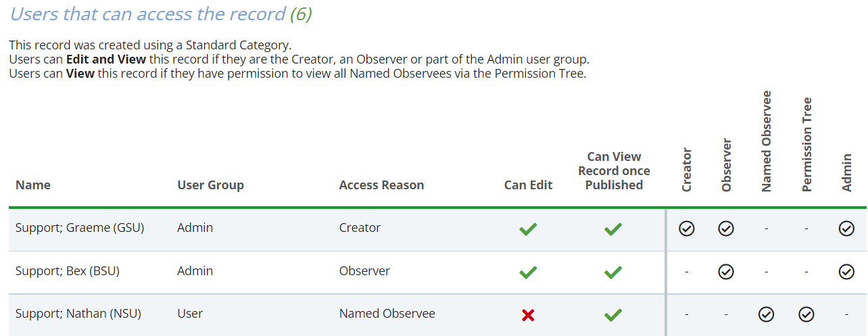Click Graeme's Creator circled check
Image resolution: width=868 pixels, height=336 pixels.
686,229
